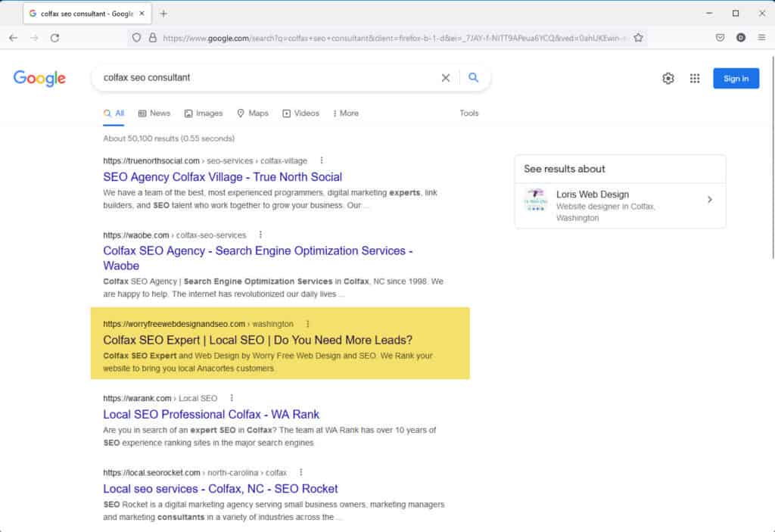Open options for the waobe.com result

[260, 235]
